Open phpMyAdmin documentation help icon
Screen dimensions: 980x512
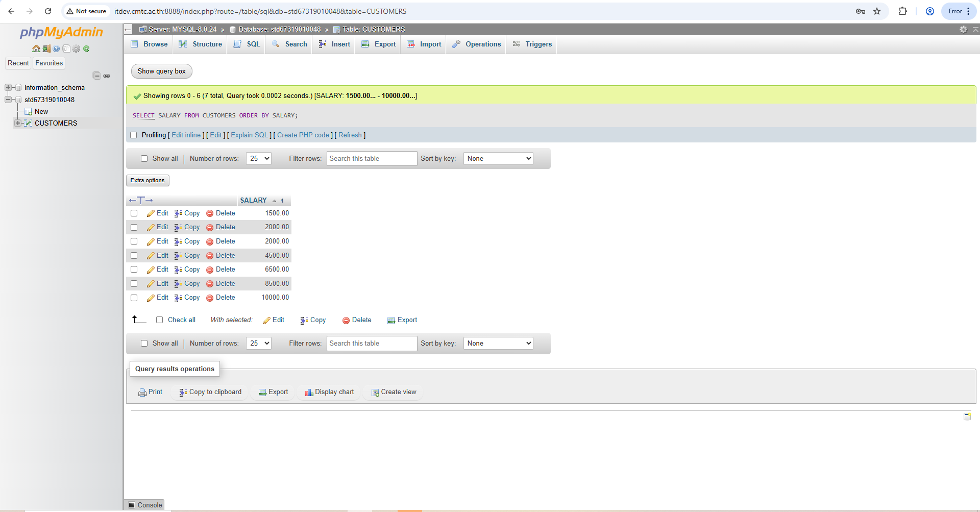[x=56, y=49]
